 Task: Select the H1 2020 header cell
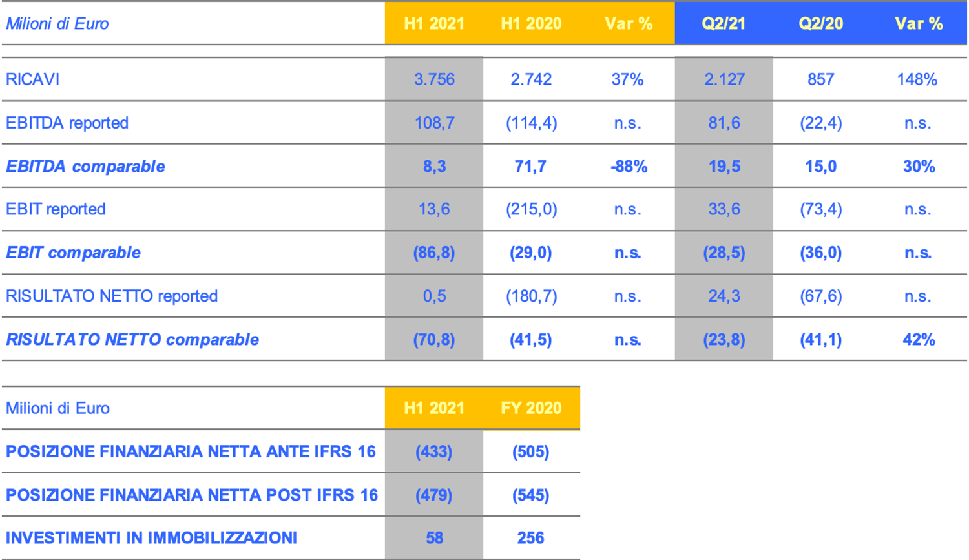pyautogui.click(x=531, y=24)
